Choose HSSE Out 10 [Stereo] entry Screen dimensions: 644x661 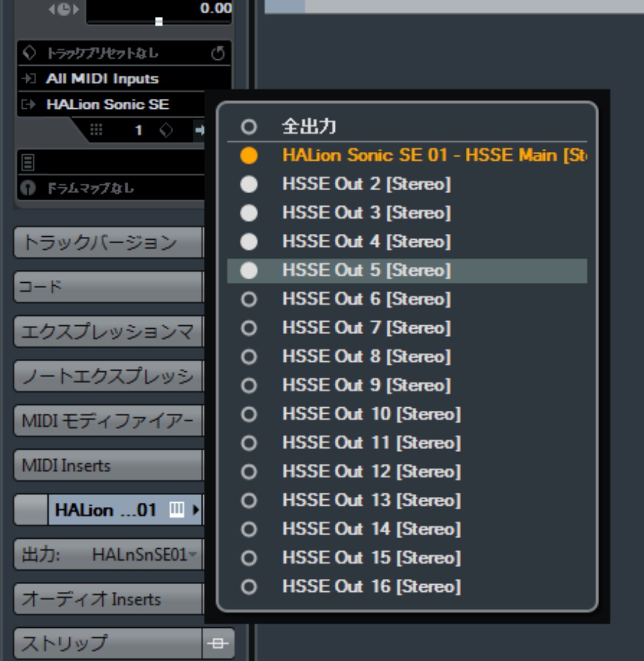407,414
